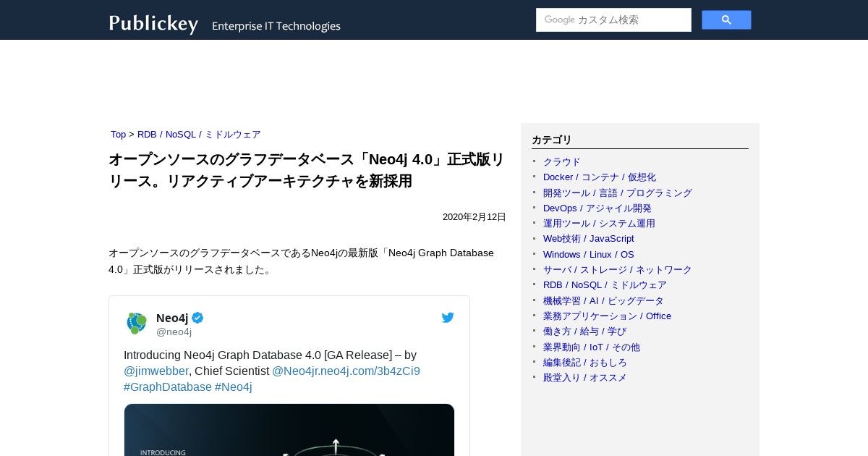Click the #Neo4j hashtag
This screenshot has height=456, width=868.
point(234,387)
